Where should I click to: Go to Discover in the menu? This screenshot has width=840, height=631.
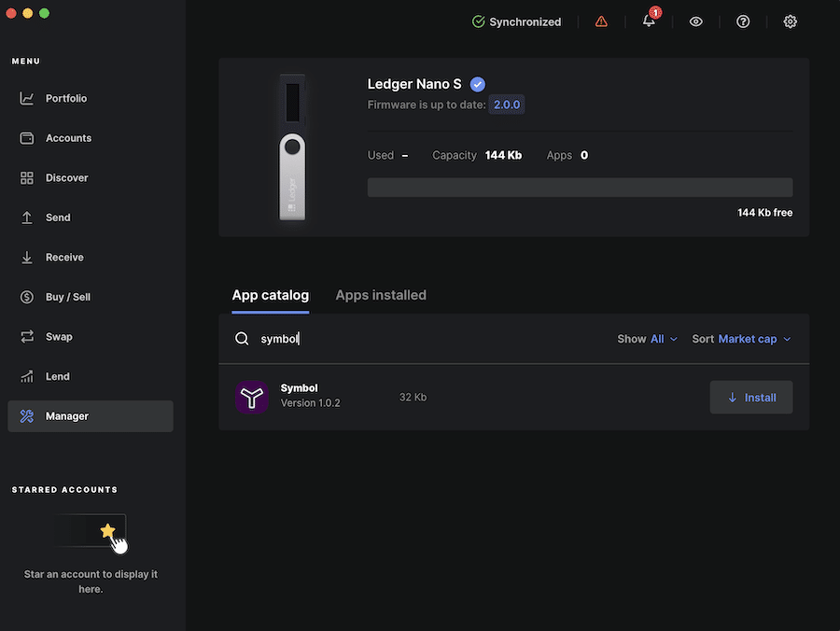91,178
